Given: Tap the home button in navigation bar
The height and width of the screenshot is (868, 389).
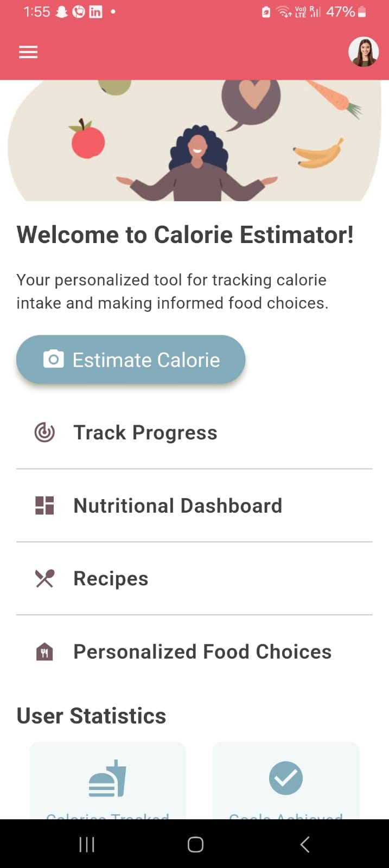Looking at the screenshot, I should (x=195, y=844).
